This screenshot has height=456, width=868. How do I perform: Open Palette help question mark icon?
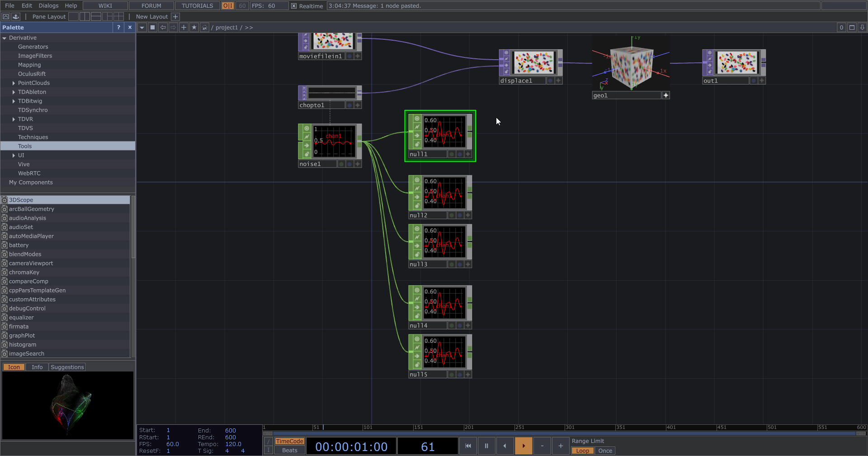118,28
